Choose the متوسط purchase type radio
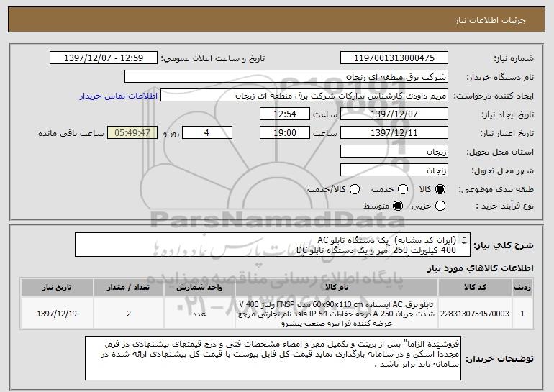 398,206
